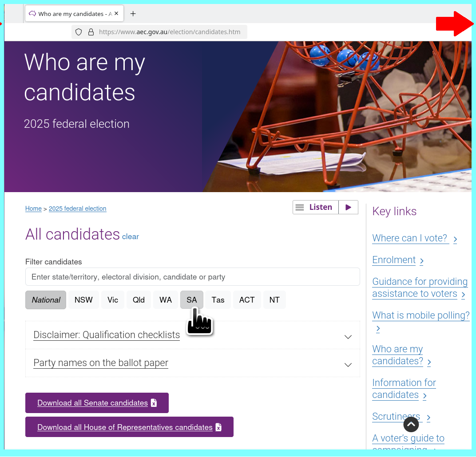
Task: Download all House of Representatives candidates
Action: tap(129, 427)
